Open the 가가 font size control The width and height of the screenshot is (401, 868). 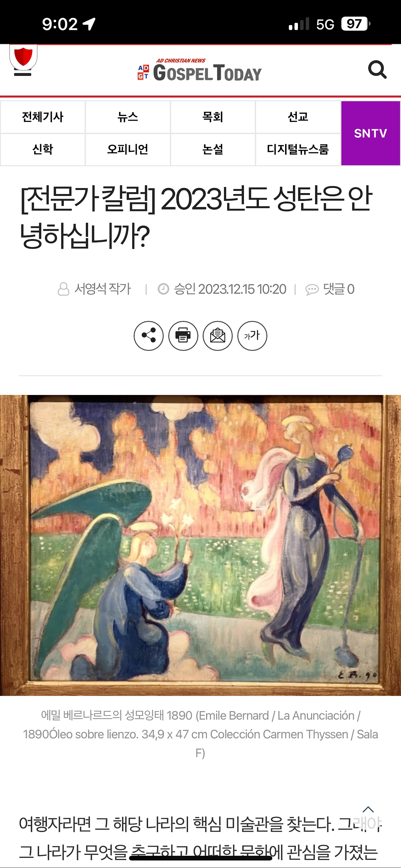pyautogui.click(x=252, y=336)
